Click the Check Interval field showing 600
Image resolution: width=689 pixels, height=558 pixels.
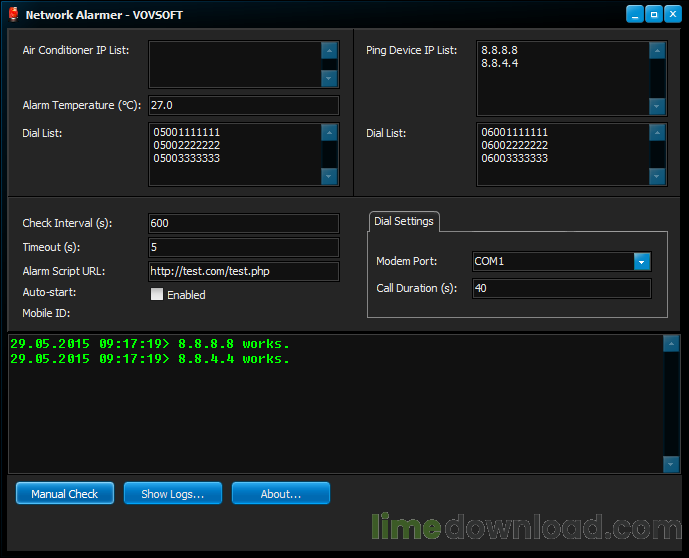click(x=243, y=223)
